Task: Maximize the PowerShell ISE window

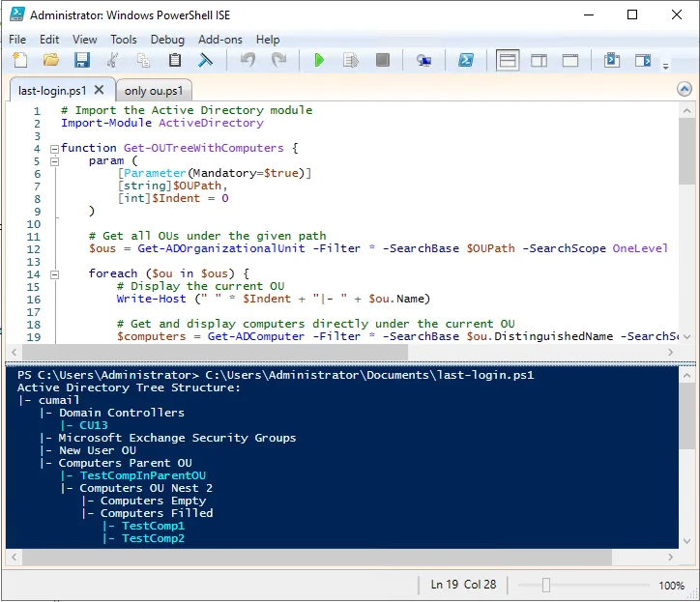Action: coord(632,14)
